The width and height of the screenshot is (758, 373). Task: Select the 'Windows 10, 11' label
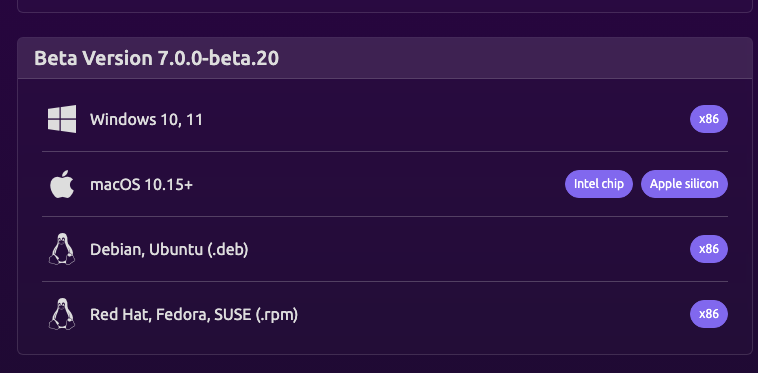[146, 119]
